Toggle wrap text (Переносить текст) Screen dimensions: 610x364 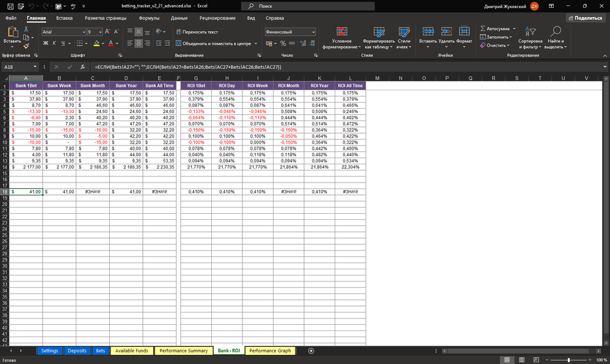pos(196,32)
